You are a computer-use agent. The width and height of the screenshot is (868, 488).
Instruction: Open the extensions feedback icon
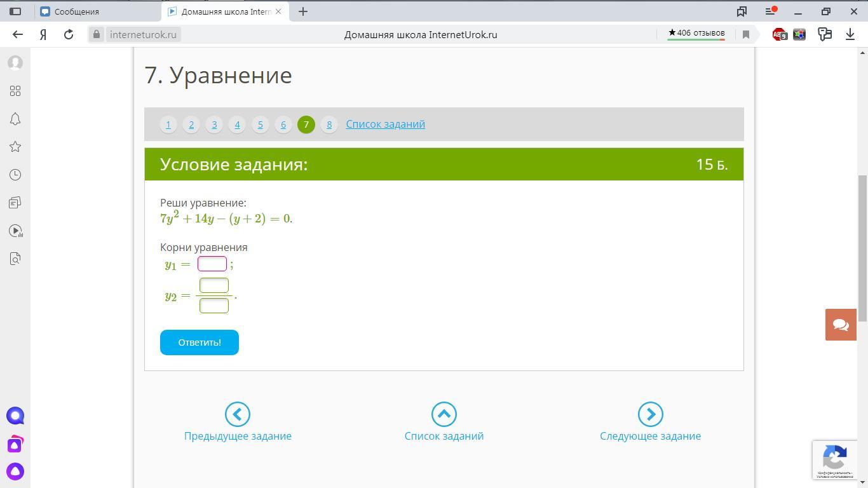825,34
